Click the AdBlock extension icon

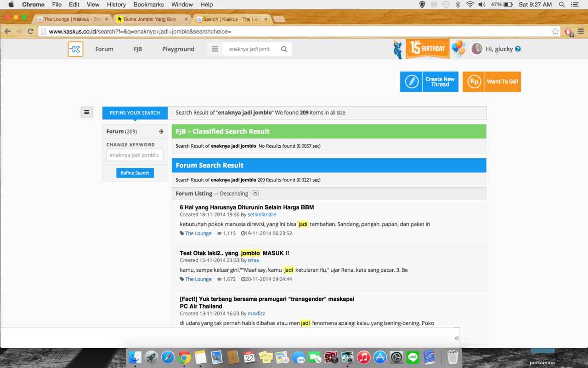[568, 32]
